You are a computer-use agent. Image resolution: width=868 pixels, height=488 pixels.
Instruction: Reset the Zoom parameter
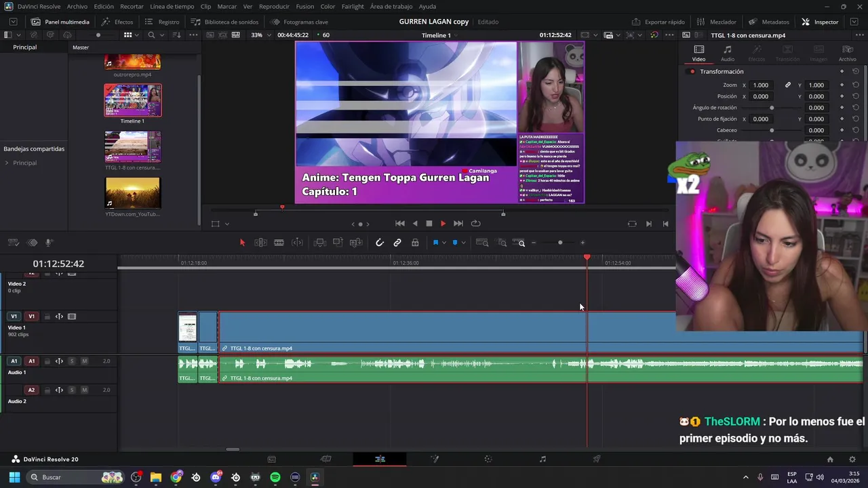click(x=856, y=85)
